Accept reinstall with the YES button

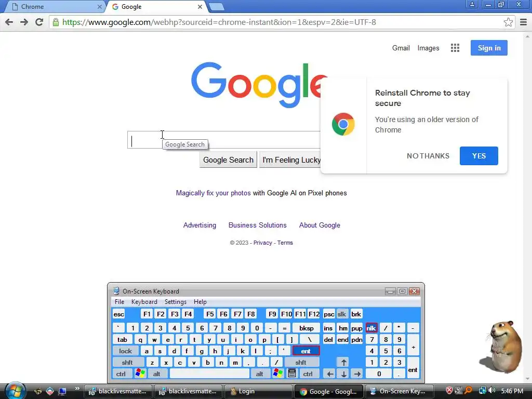point(478,156)
